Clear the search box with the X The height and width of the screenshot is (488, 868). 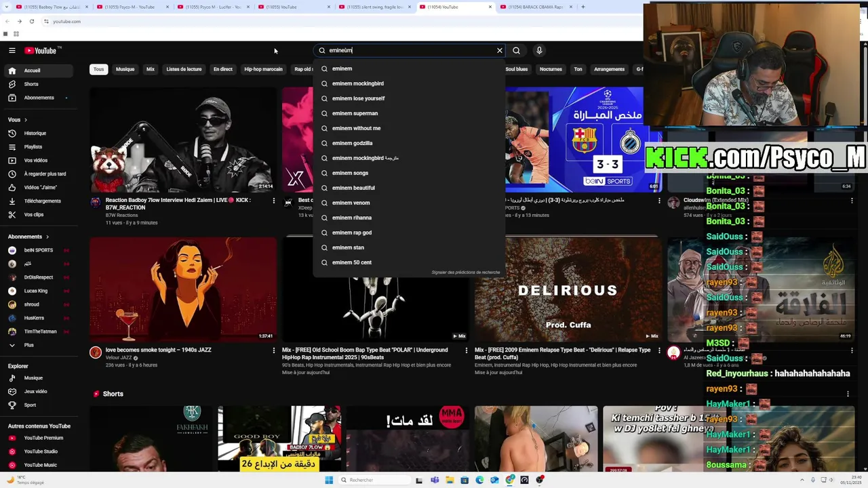(x=500, y=50)
